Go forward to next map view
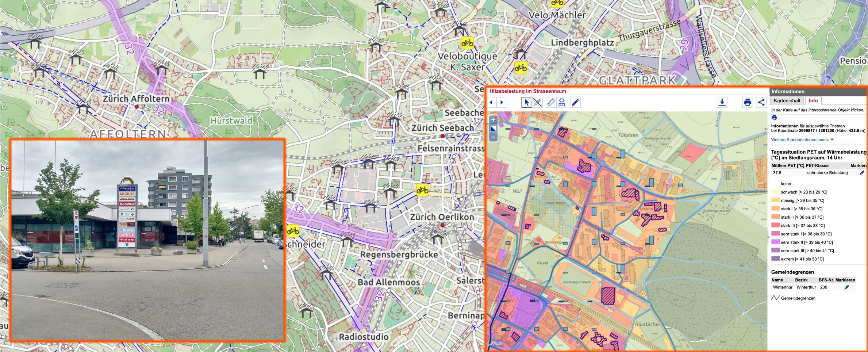This screenshot has height=352, width=868. click(x=502, y=103)
